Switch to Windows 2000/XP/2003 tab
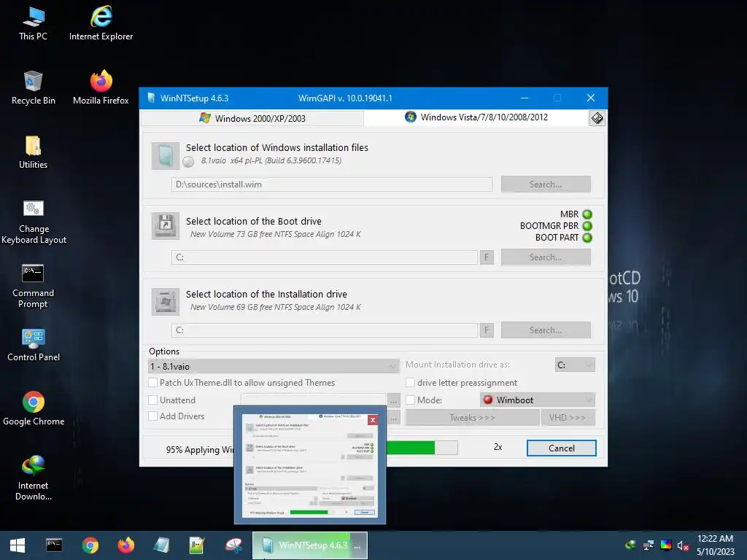Screen dimensions: 747x560 [252, 118]
